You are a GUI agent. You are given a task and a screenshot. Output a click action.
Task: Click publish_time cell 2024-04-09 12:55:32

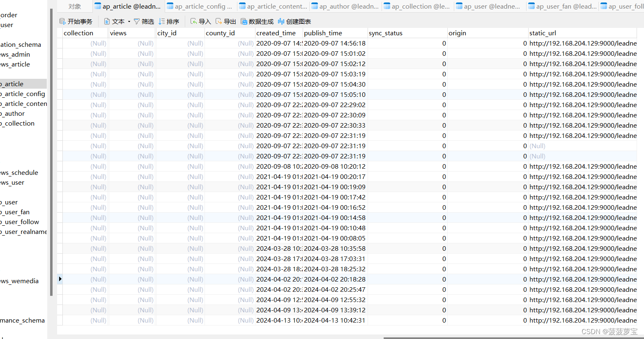coord(335,300)
